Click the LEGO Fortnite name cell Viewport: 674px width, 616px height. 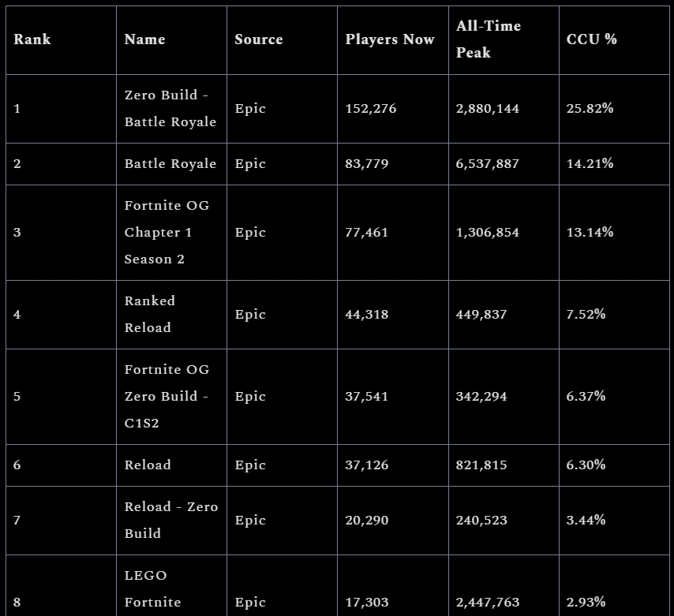pos(152,589)
